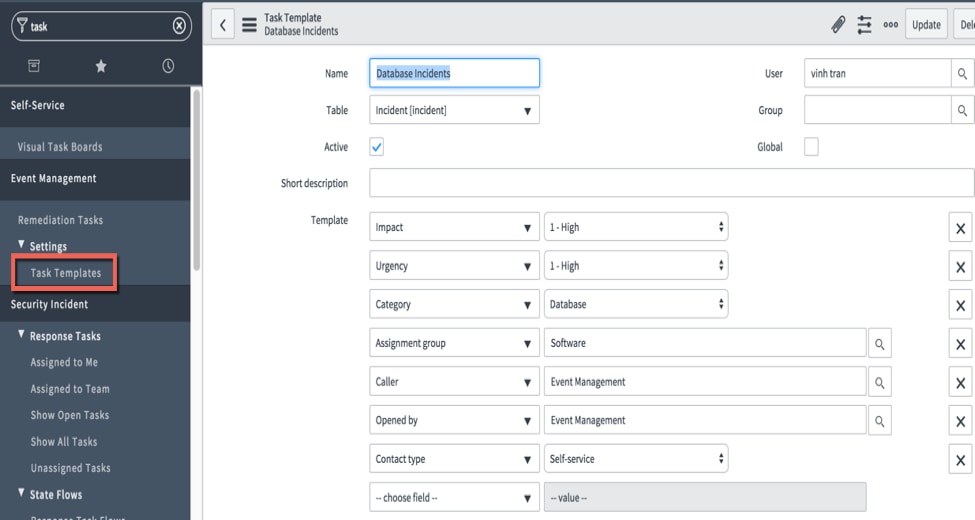Open the Opened by field dropdown
975x520 pixels.
point(454,420)
